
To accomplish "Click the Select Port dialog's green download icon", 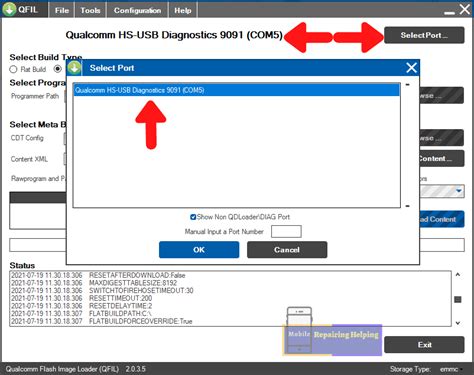I will pos(74,68).
